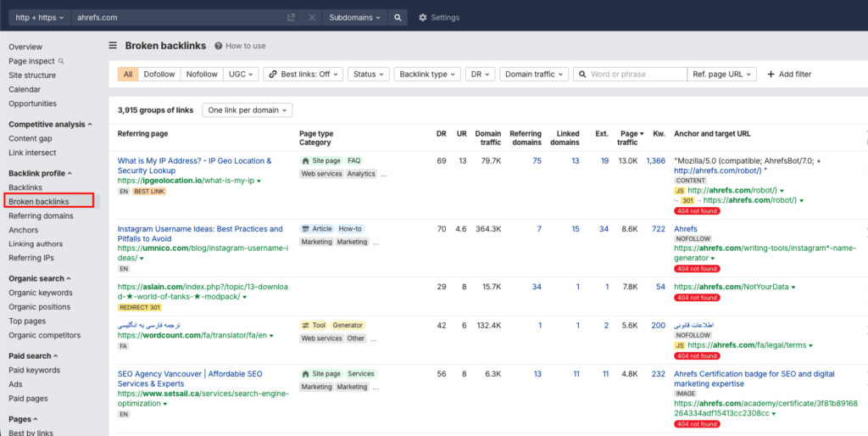Screen dimensions: 868x436
Task: Open Settings next to the gear icon
Action: click(x=439, y=17)
